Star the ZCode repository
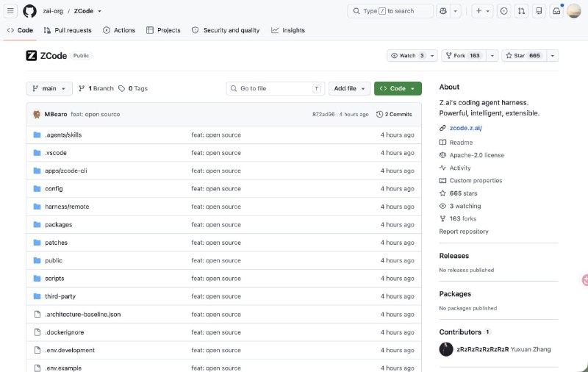Image resolution: width=588 pixels, height=372 pixels. (524, 55)
